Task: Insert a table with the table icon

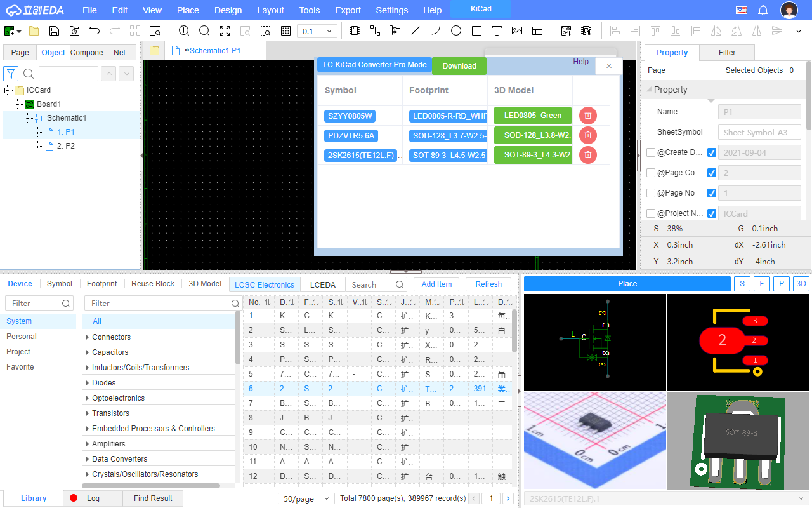Action: click(537, 30)
